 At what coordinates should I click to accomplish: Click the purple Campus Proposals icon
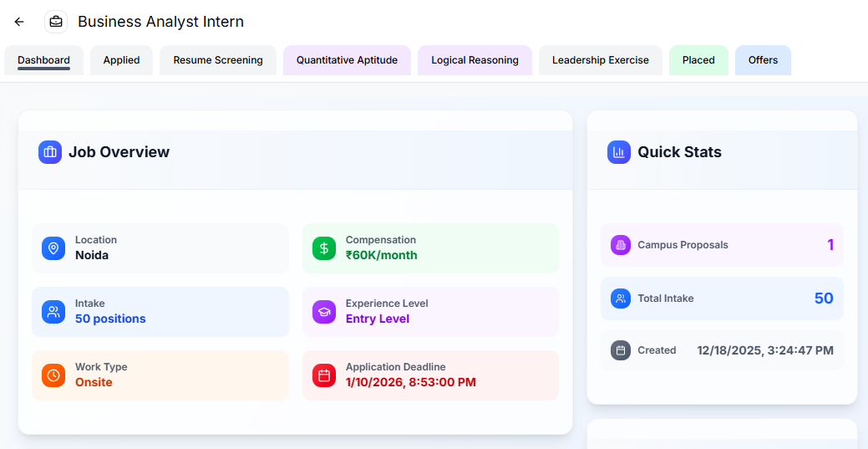coord(621,245)
